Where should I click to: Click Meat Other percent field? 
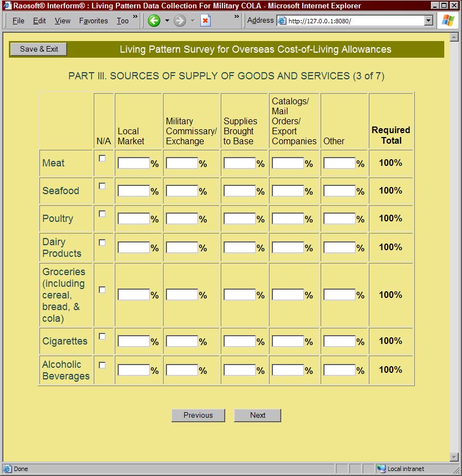[x=339, y=163]
